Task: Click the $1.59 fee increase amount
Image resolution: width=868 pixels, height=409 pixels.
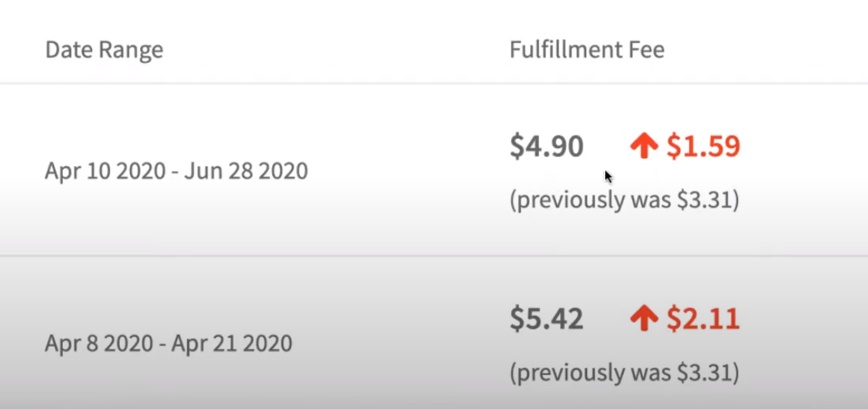Action: 703,146
